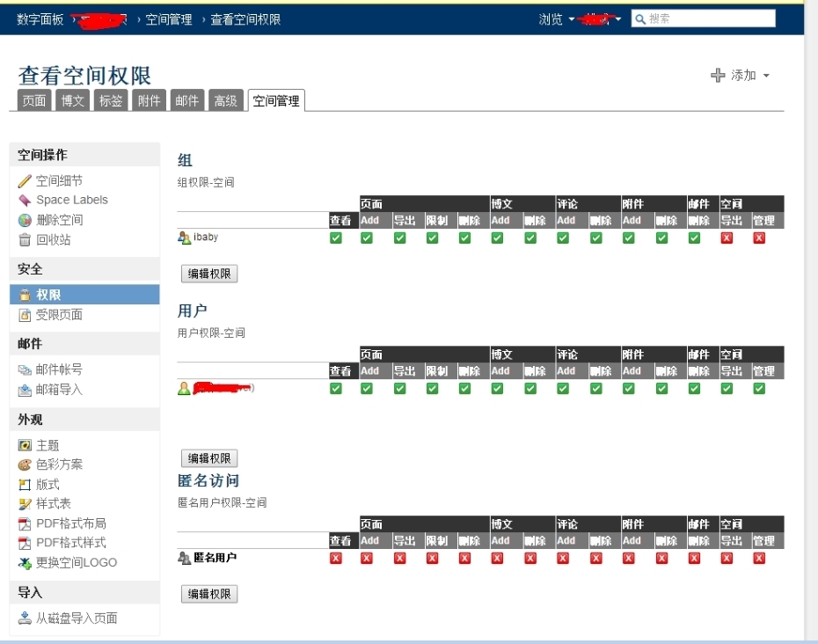Click ibaby's green 查看 permission checkmark
Image resolution: width=818 pixels, height=644 pixels.
[336, 238]
